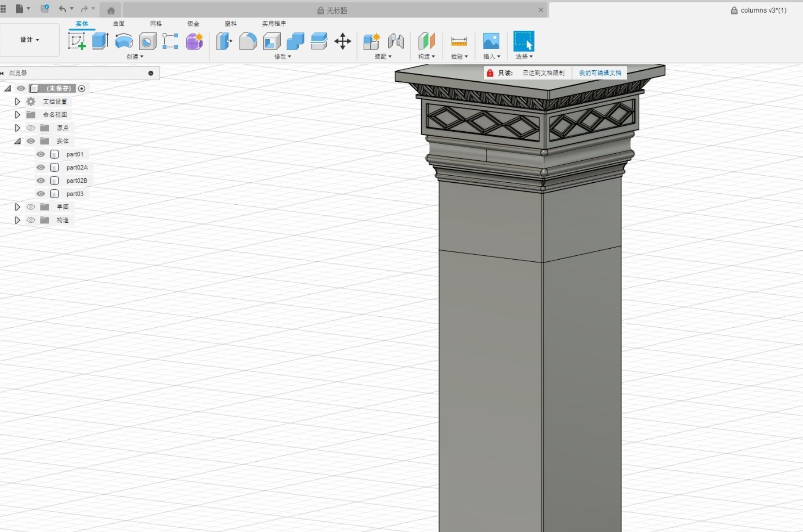Redo the last action

coord(84,9)
